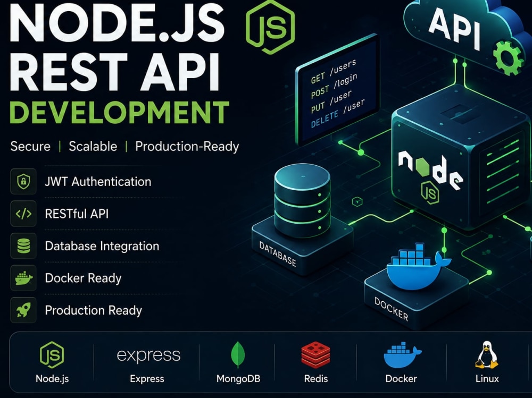This screenshot has width=532, height=398.
Task: Click the small JS hexagon on the server cube
Action: [430, 192]
